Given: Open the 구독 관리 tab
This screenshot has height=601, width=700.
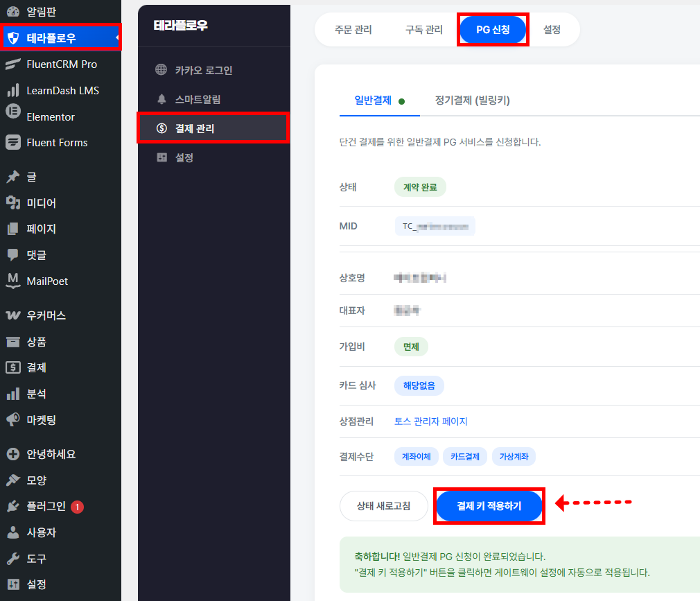Looking at the screenshot, I should [x=423, y=30].
